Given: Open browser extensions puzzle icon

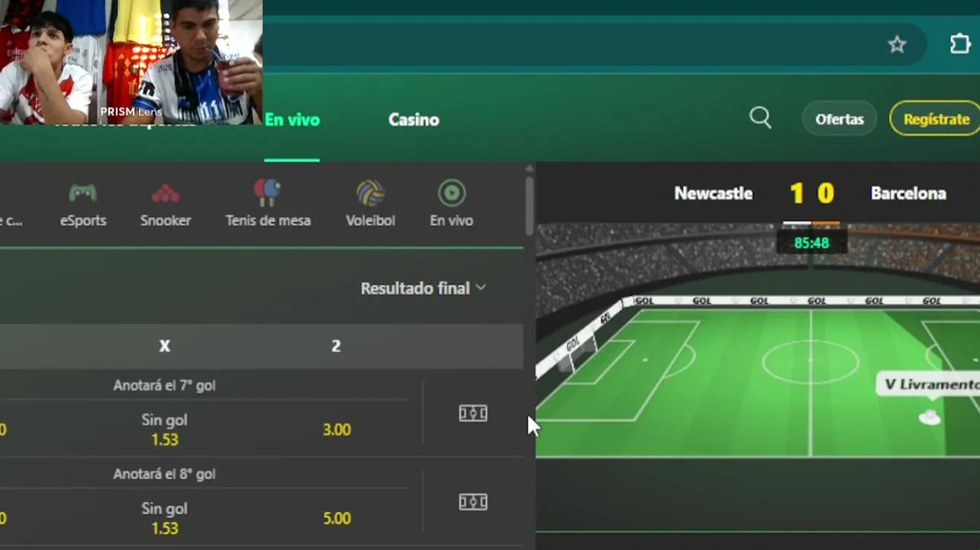Looking at the screenshot, I should coord(960,44).
